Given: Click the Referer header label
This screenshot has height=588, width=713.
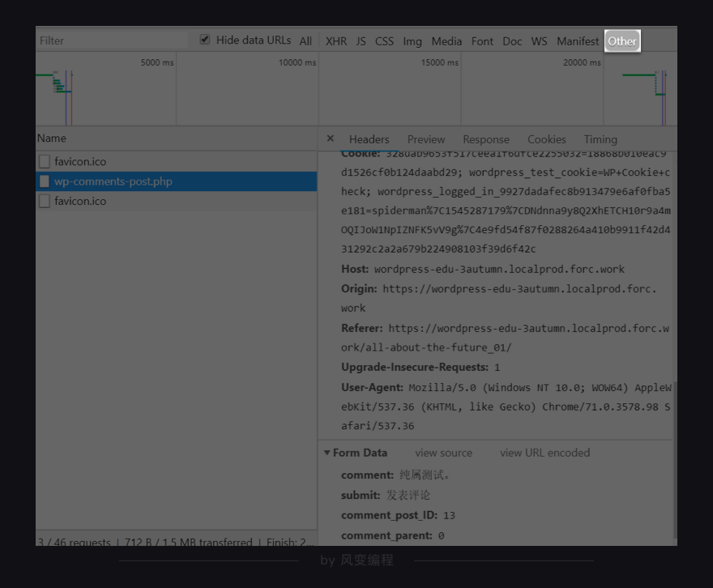Looking at the screenshot, I should [362, 328].
